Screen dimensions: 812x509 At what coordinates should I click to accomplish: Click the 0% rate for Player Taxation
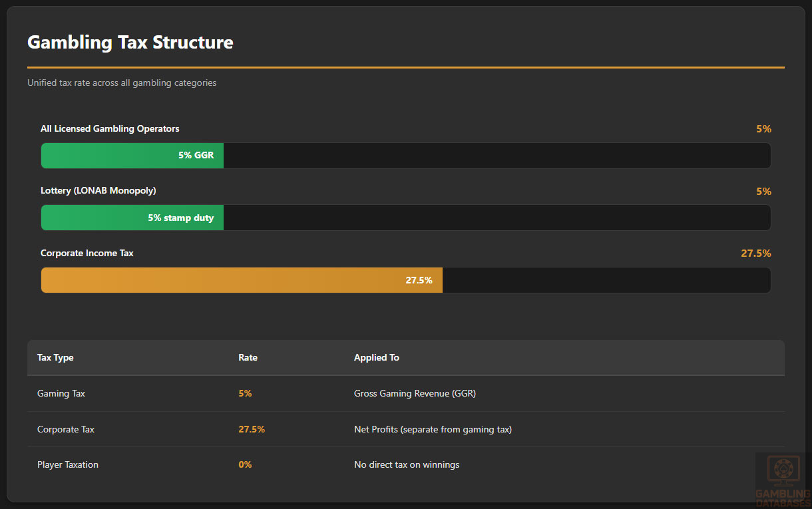point(245,465)
